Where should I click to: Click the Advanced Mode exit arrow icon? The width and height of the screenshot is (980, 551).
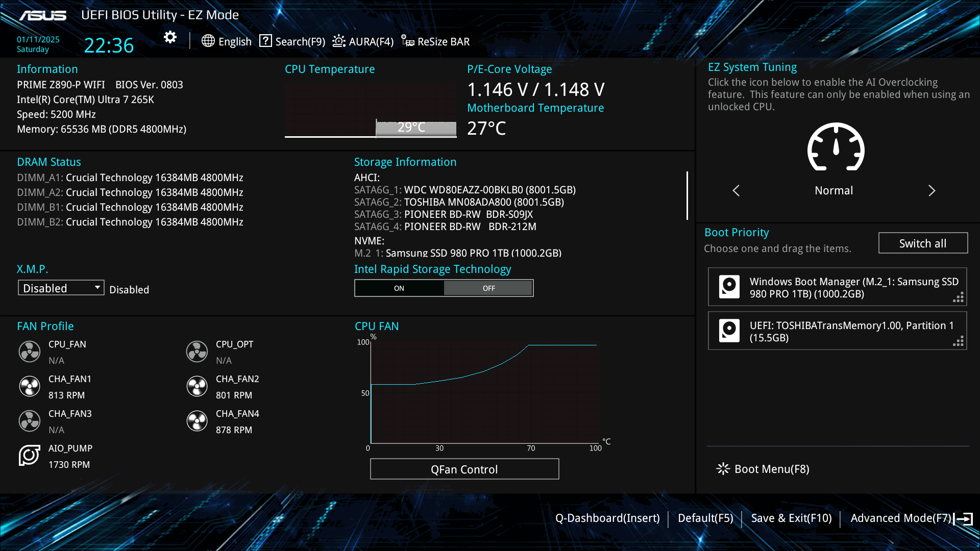point(963,519)
